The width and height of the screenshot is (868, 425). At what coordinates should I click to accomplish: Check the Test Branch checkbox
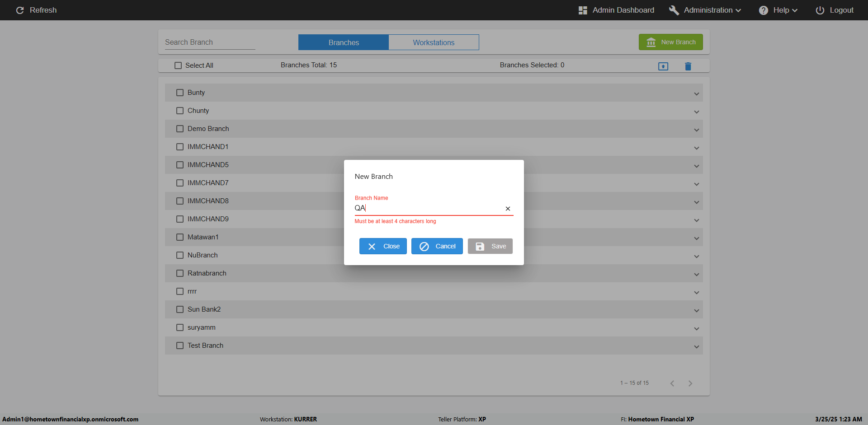pos(180,346)
